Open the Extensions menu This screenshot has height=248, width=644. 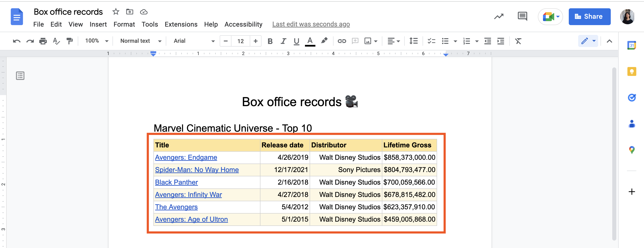click(x=181, y=23)
